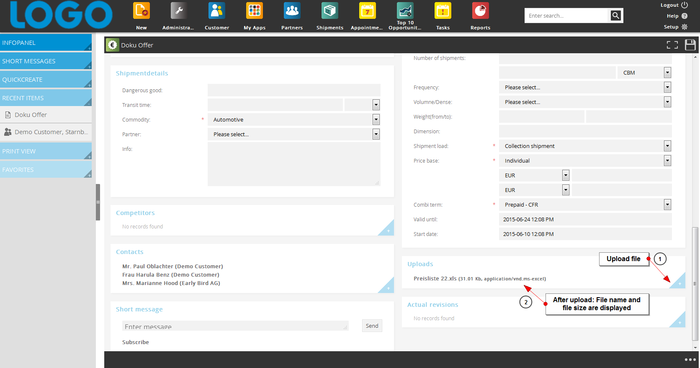Open the Administration wrench icon
This screenshot has height=368, width=700.
179,11
